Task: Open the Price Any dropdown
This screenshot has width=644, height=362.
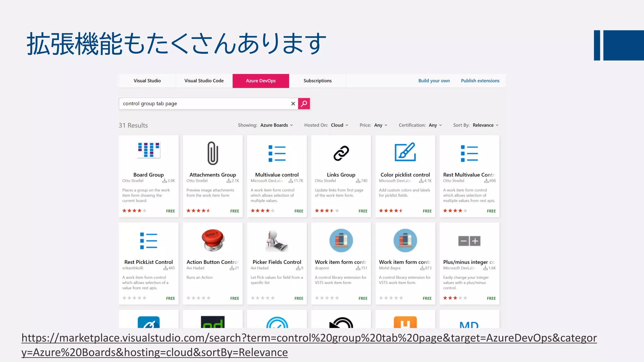Action: [x=381, y=125]
